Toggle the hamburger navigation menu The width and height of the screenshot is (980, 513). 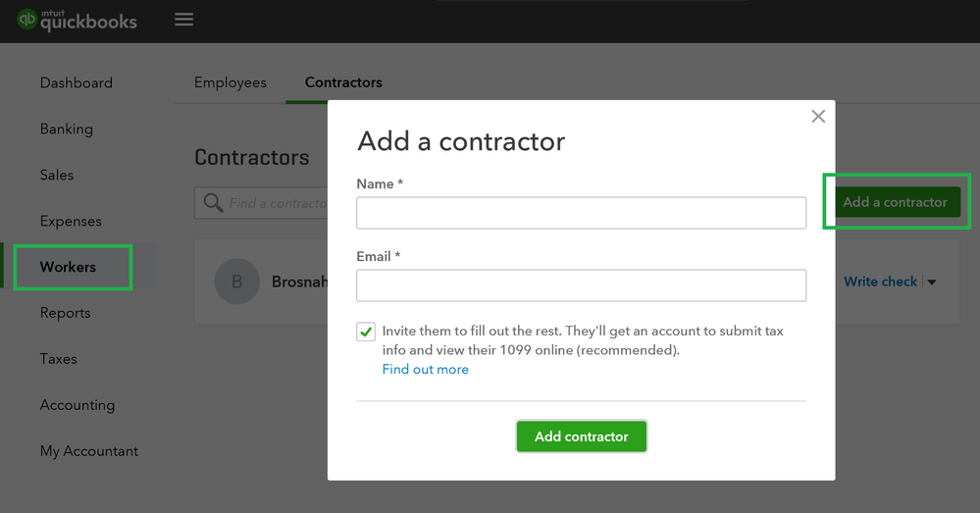pyautogui.click(x=183, y=20)
